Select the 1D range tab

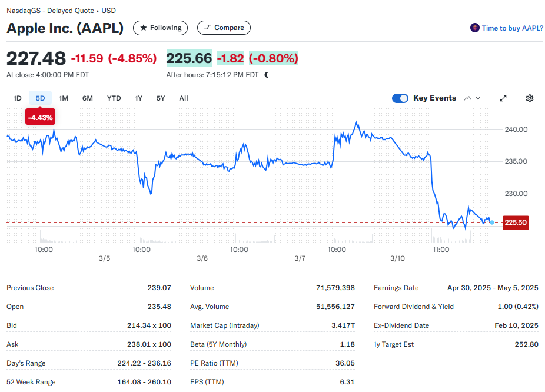point(18,98)
